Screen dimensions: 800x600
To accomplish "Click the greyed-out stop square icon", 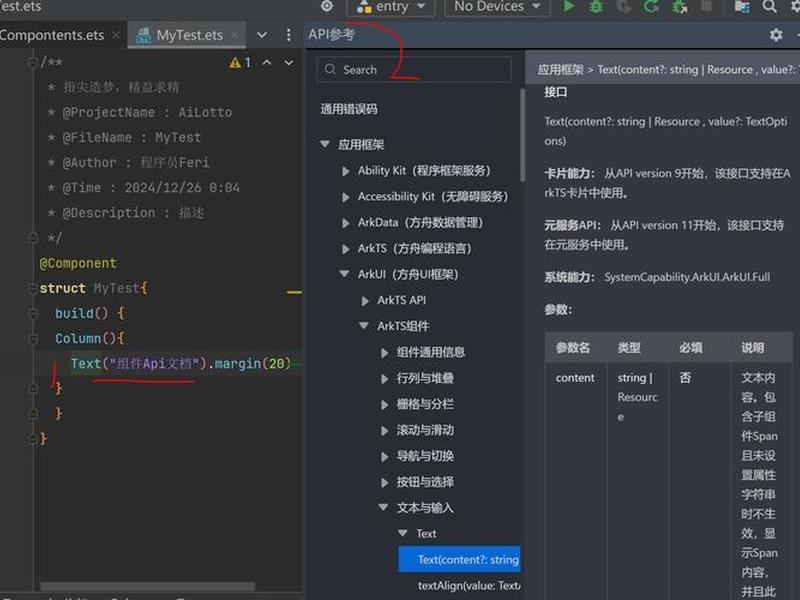I will [x=707, y=6].
